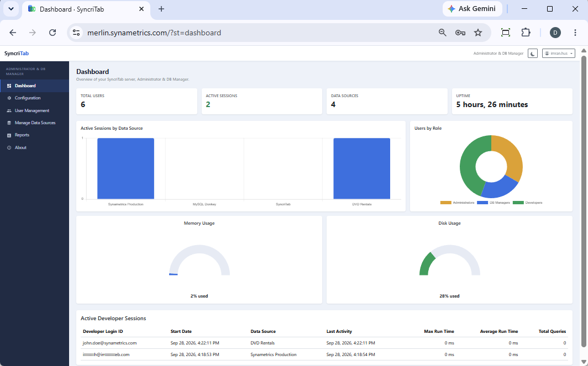Click the Total Users card

tap(136, 101)
